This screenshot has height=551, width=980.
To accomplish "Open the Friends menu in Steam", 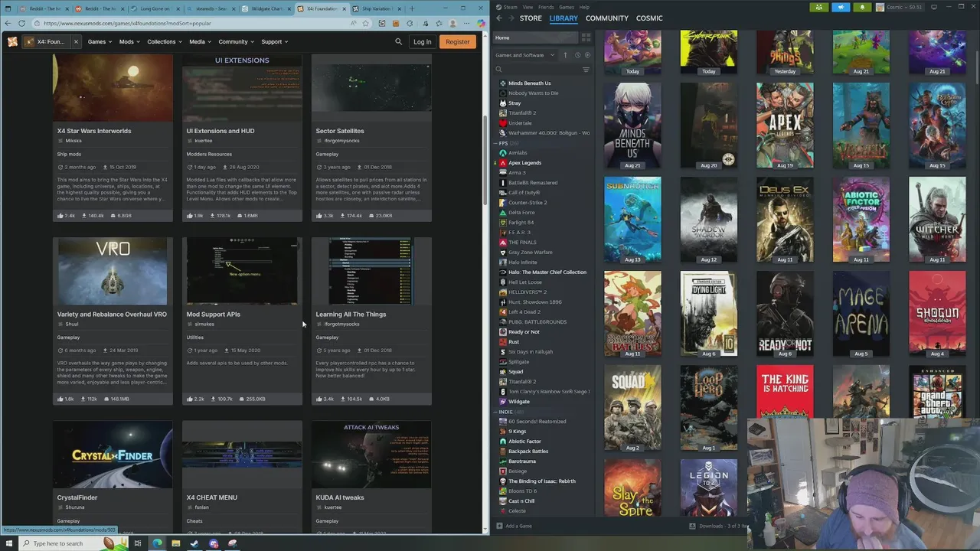I will click(546, 7).
